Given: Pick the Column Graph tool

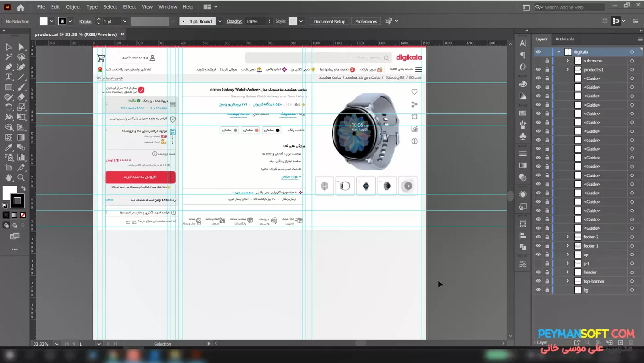Looking at the screenshot, I should [x=21, y=158].
